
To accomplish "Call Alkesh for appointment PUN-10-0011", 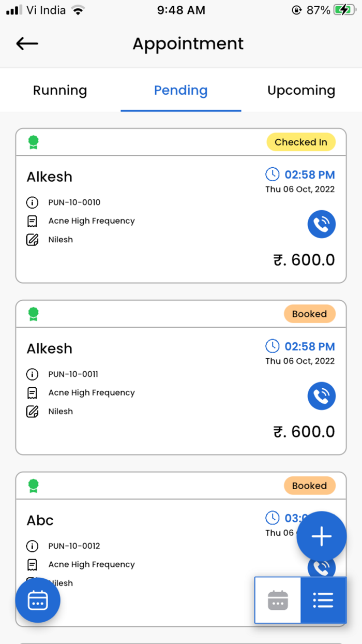I will 321,397.
